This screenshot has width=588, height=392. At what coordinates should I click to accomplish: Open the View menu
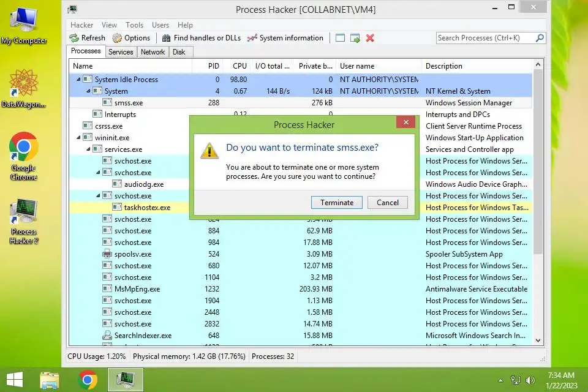click(x=109, y=24)
